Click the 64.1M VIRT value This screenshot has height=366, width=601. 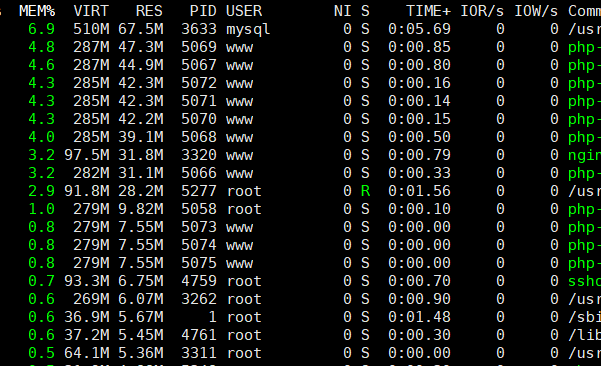point(87,353)
